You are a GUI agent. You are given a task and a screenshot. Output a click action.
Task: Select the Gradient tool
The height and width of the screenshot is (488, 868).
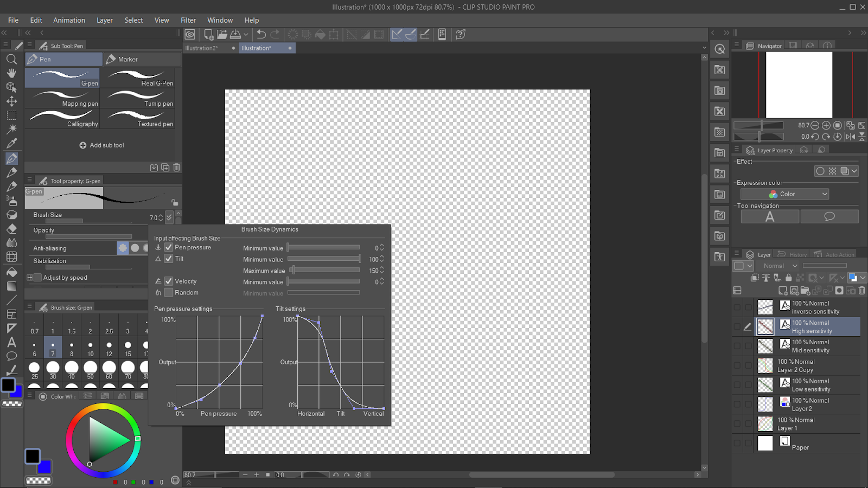pyautogui.click(x=11, y=286)
